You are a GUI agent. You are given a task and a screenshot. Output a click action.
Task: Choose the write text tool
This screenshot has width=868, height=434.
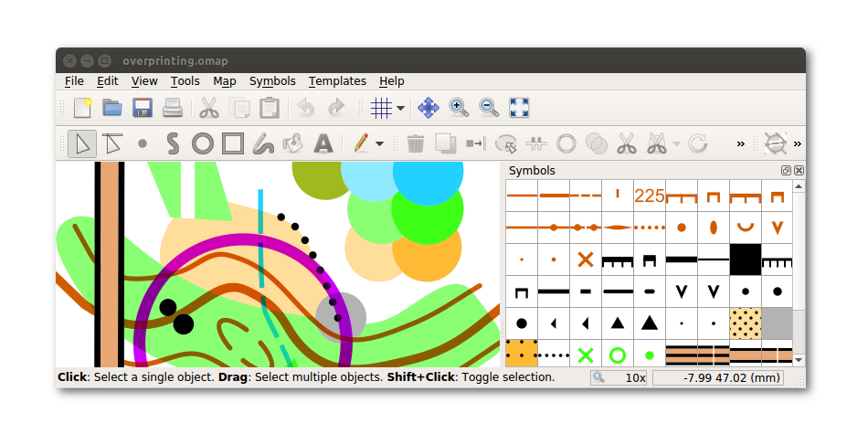coord(323,144)
